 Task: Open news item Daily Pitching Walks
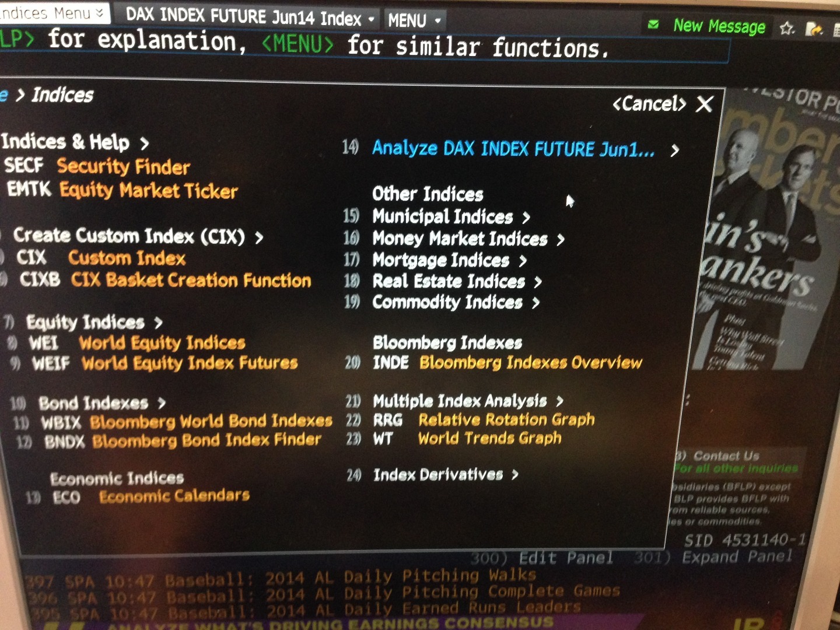[281, 577]
